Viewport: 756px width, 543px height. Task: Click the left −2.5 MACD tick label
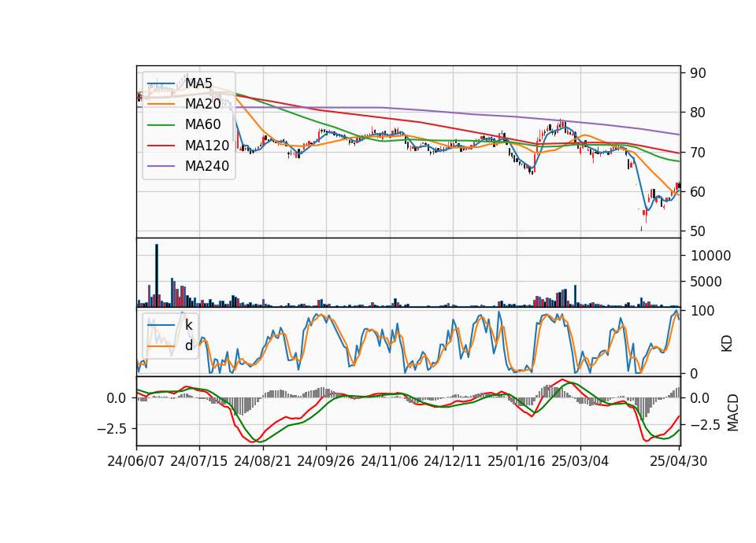click(x=111, y=428)
